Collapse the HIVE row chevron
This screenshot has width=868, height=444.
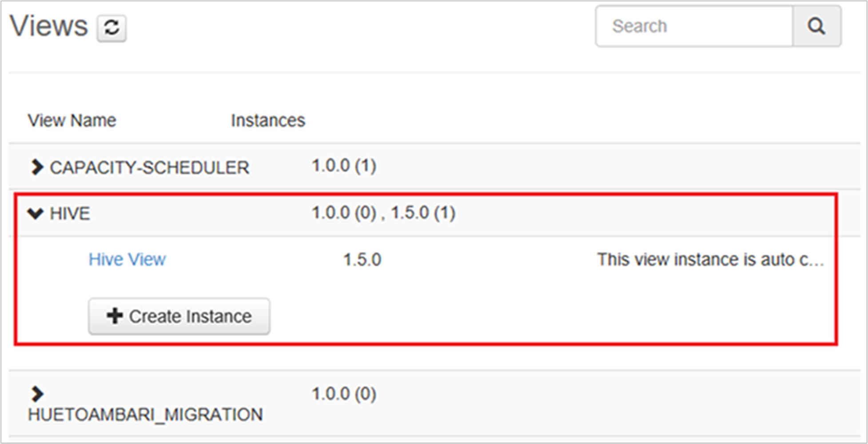(x=36, y=214)
